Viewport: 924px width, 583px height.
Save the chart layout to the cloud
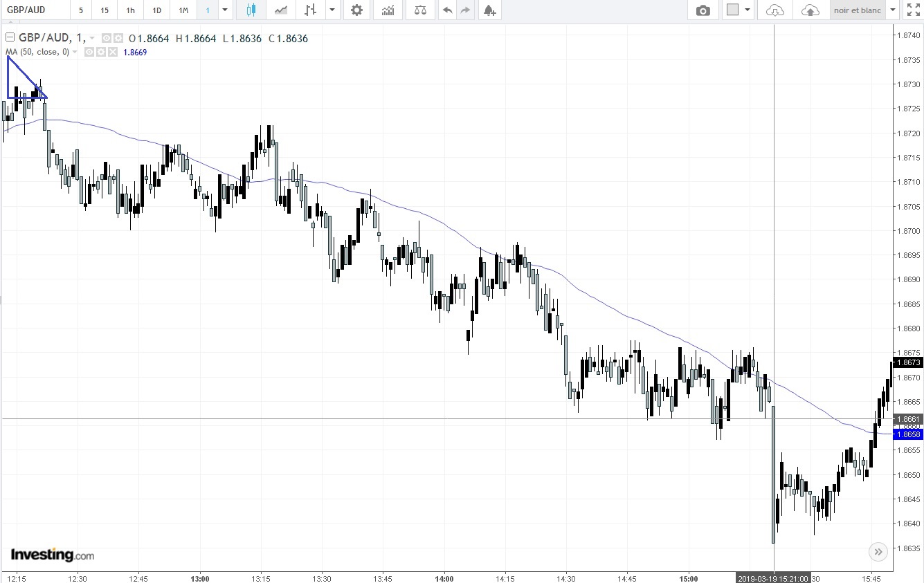click(x=810, y=10)
